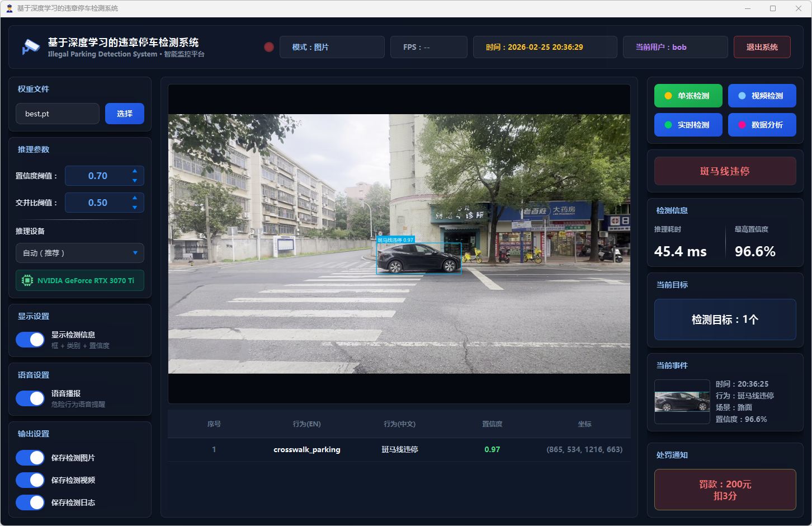The width and height of the screenshot is (812, 526).
Task: Switch off 保存检测日志 option
Action: coord(30,502)
